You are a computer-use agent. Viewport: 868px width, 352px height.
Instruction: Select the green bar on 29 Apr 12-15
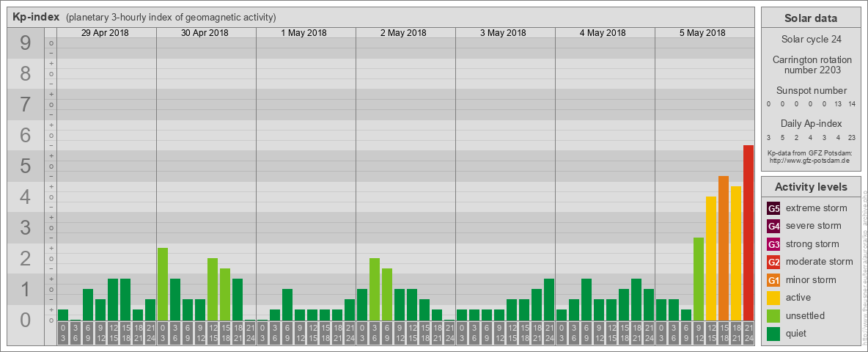(113, 299)
